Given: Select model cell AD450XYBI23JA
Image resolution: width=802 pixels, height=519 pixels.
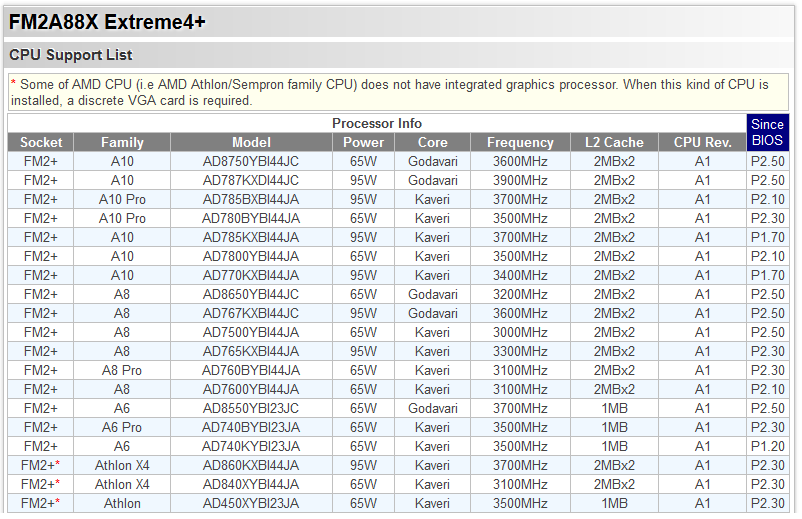Looking at the screenshot, I should (251, 503).
